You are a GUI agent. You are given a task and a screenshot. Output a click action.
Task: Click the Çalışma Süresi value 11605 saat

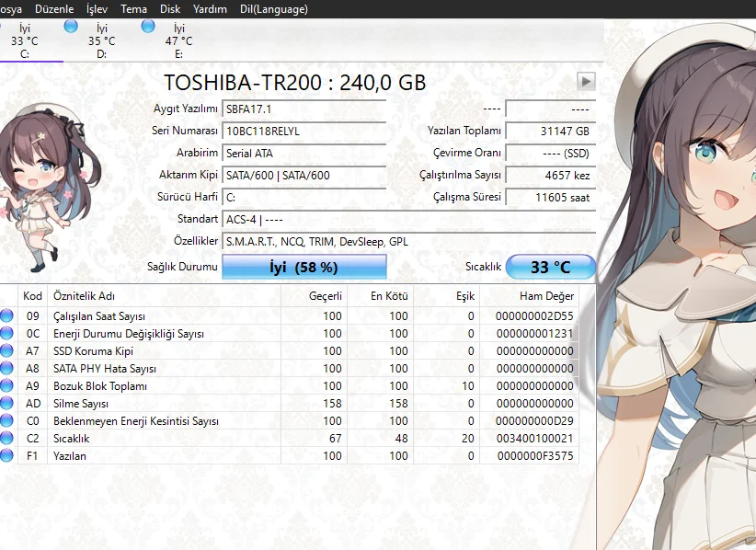click(x=551, y=198)
